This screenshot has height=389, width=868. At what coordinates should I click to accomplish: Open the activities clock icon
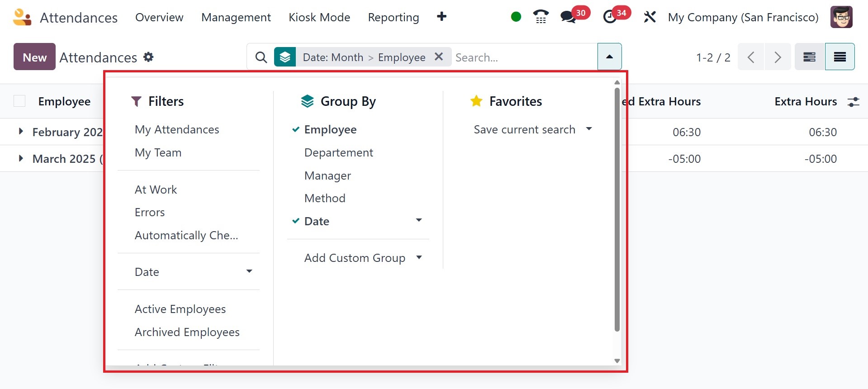pos(610,17)
